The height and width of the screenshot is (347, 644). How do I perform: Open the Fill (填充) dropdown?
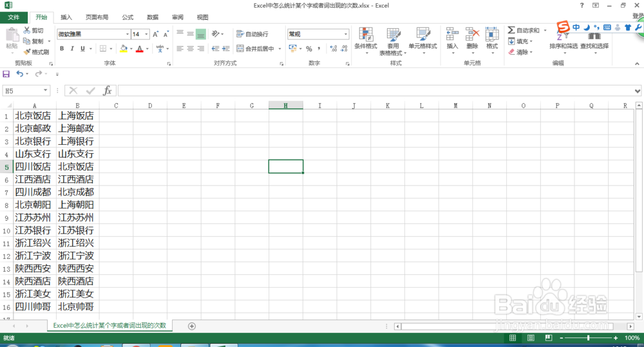click(x=520, y=41)
